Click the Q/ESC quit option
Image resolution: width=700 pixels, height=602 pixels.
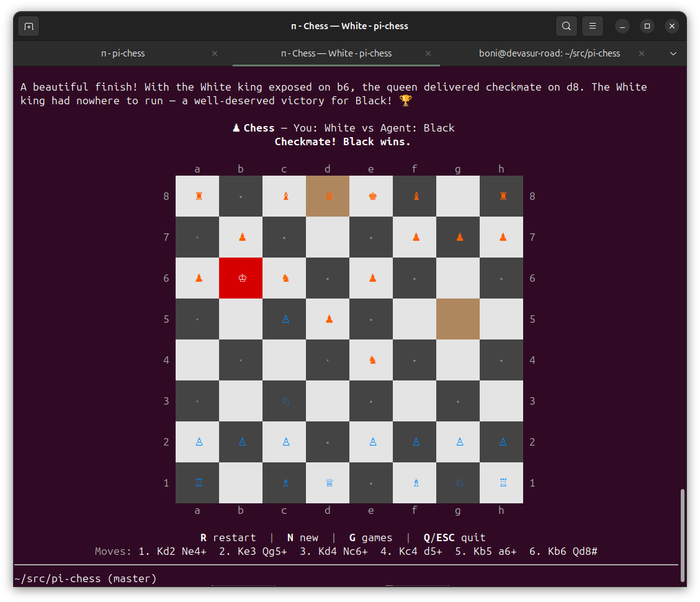pos(454,537)
